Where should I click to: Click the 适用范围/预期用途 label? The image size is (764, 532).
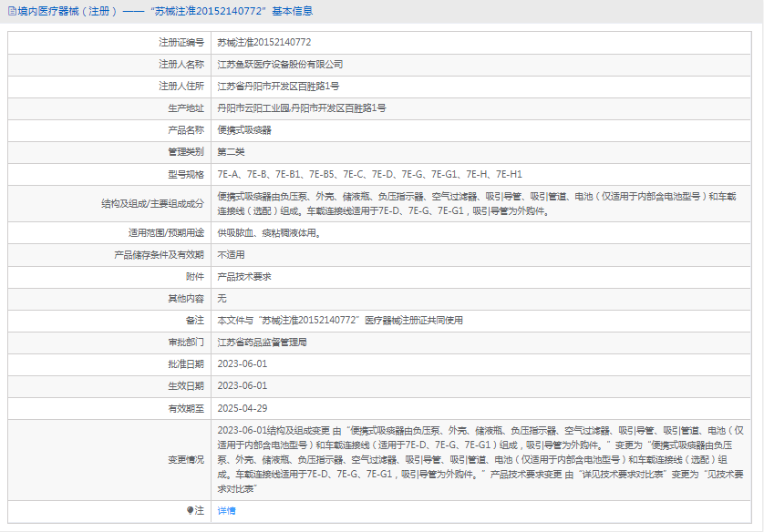[x=166, y=232]
